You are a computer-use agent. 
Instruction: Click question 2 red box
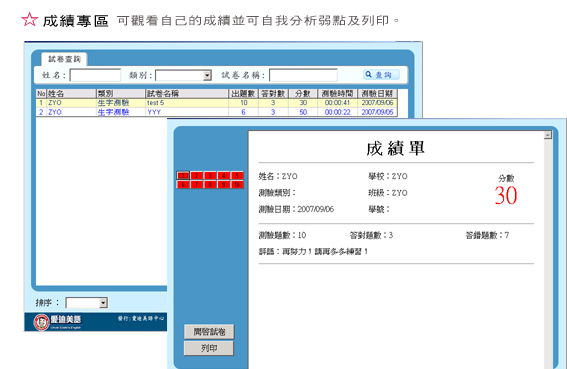pyautogui.click(x=196, y=175)
